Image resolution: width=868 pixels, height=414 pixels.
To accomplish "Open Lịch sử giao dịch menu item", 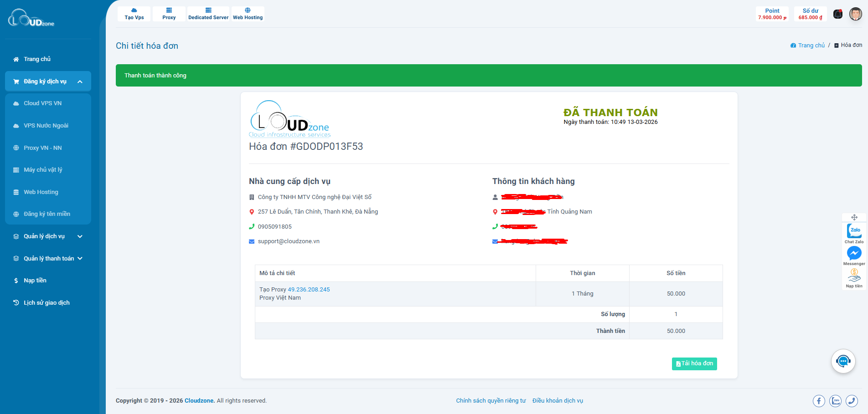I will tap(46, 303).
